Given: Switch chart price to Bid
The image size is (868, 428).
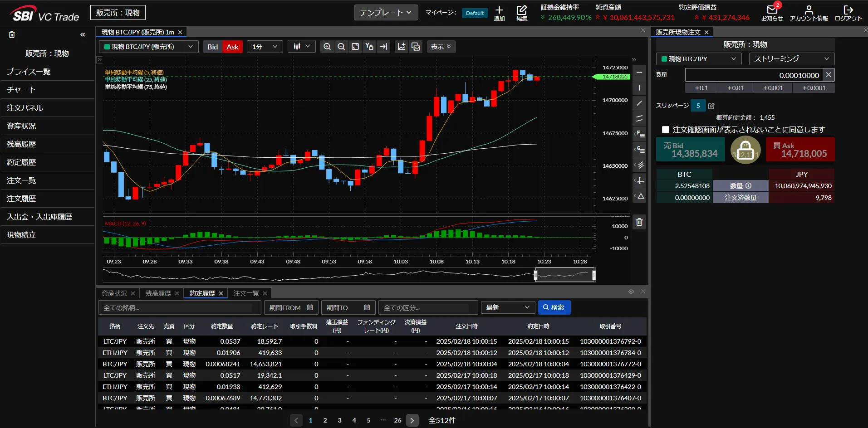Looking at the screenshot, I should point(212,47).
